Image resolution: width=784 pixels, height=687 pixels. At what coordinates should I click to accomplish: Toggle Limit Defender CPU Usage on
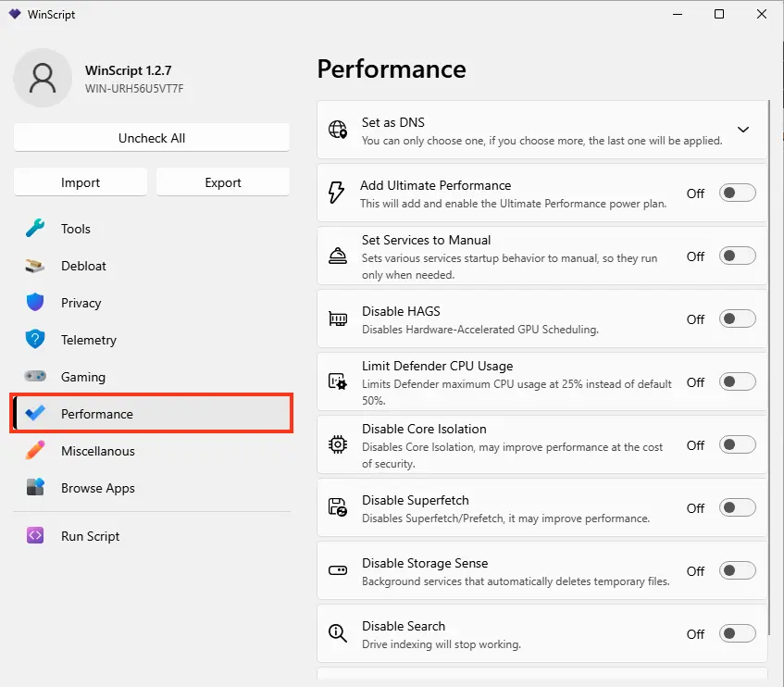737,382
